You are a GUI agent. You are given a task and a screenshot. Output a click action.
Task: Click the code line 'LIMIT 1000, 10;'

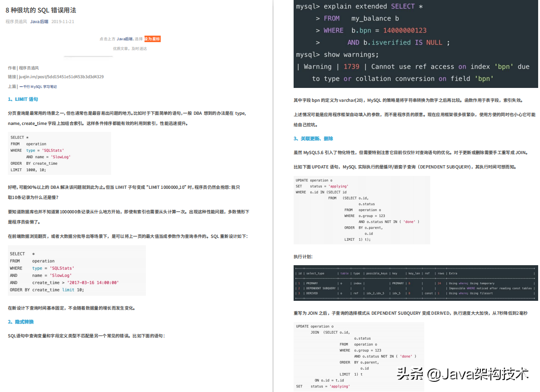coord(28,170)
